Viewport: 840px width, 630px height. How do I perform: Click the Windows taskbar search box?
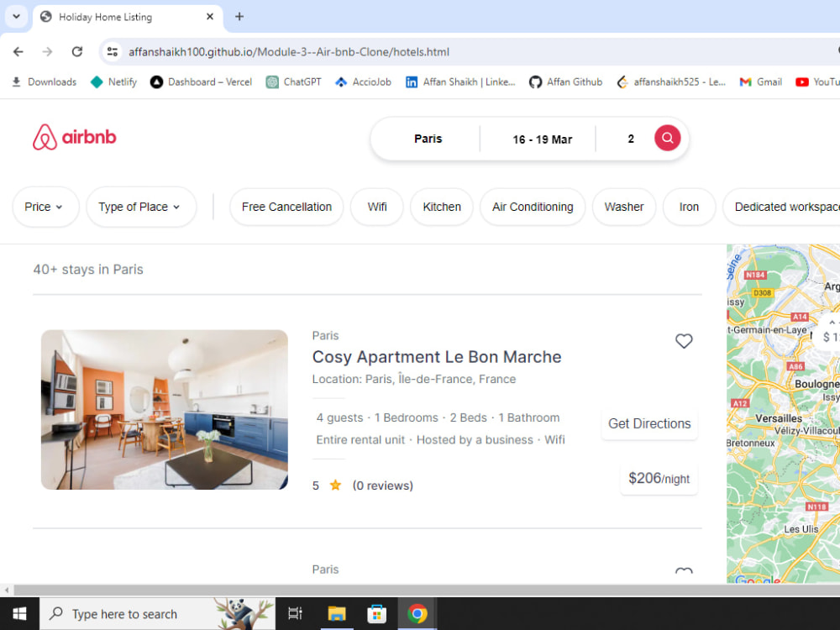tap(158, 613)
